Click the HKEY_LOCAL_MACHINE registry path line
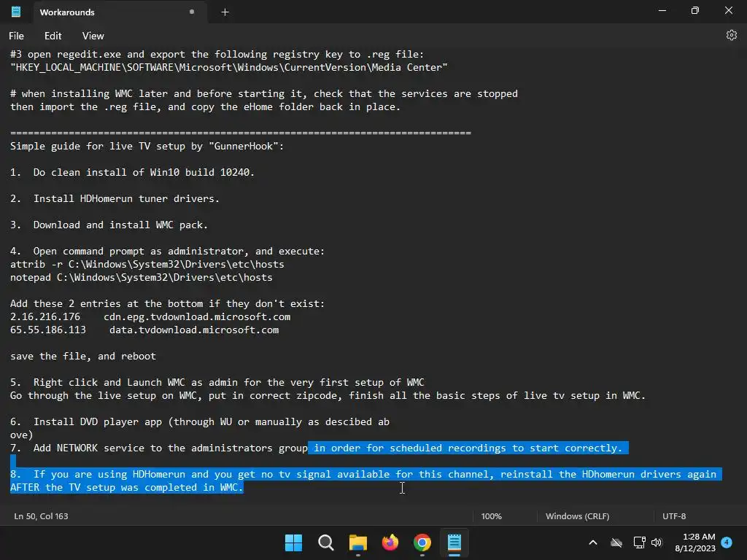The image size is (747, 560). tap(228, 67)
